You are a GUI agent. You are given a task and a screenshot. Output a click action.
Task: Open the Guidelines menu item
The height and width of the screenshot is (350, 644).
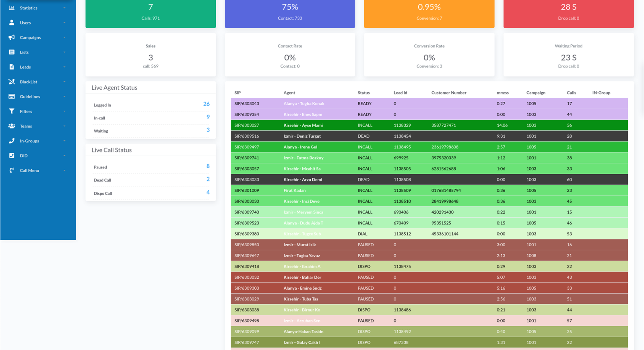[30, 97]
